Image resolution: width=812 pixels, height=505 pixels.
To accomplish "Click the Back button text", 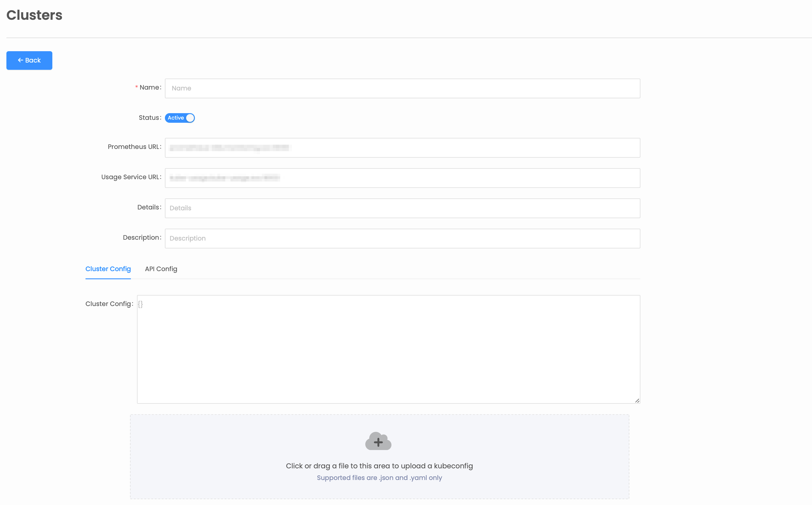I will (x=33, y=61).
